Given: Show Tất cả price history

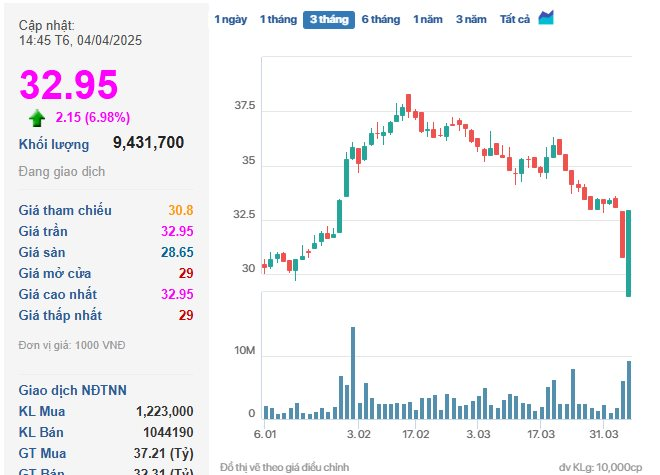Looking at the screenshot, I should (x=515, y=19).
